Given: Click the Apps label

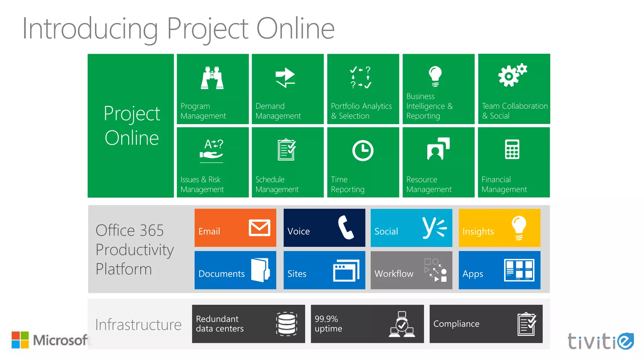Looking at the screenshot, I should tap(473, 274).
